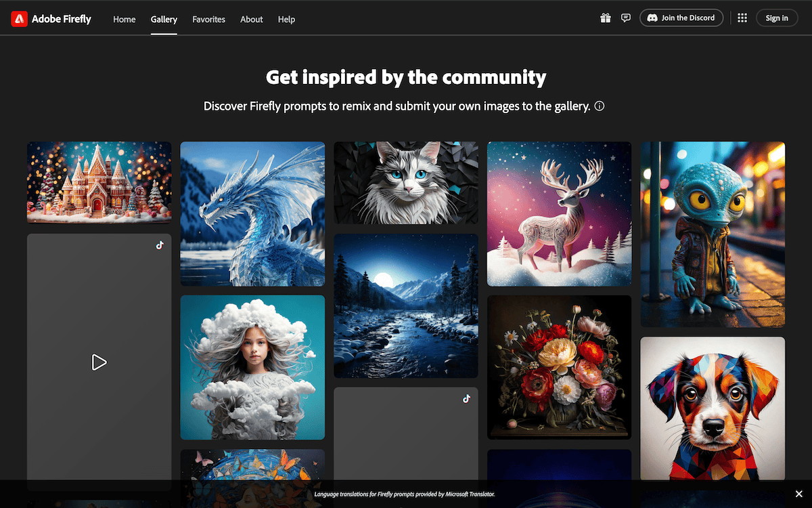Click Discover Firefly prompts description text
Screen dimensions: 812x508
coord(397,106)
